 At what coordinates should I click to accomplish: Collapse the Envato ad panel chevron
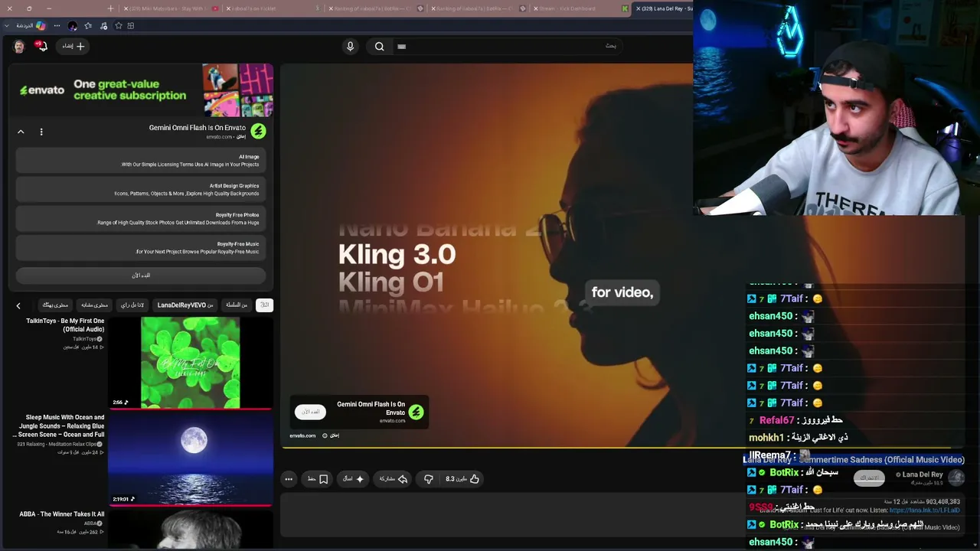point(21,132)
